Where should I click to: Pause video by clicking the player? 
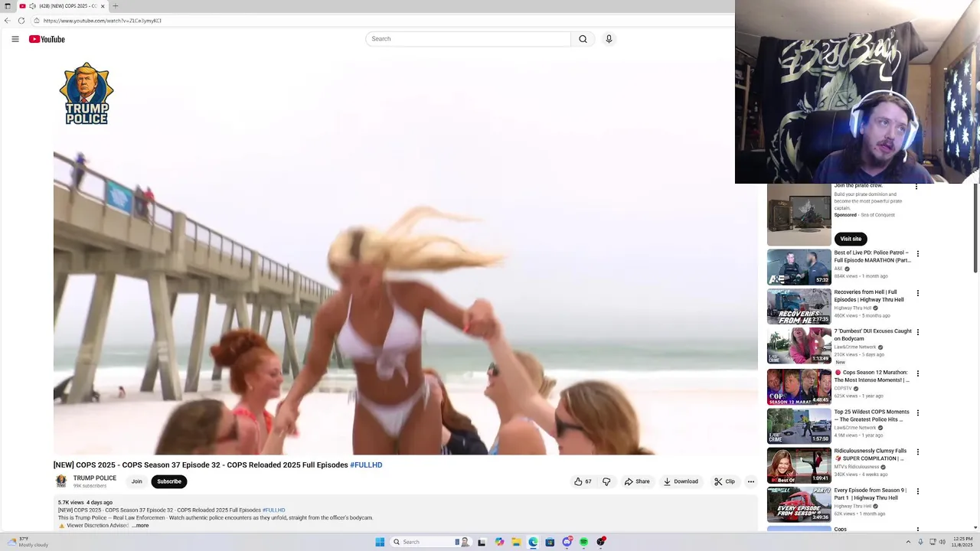pos(406,256)
